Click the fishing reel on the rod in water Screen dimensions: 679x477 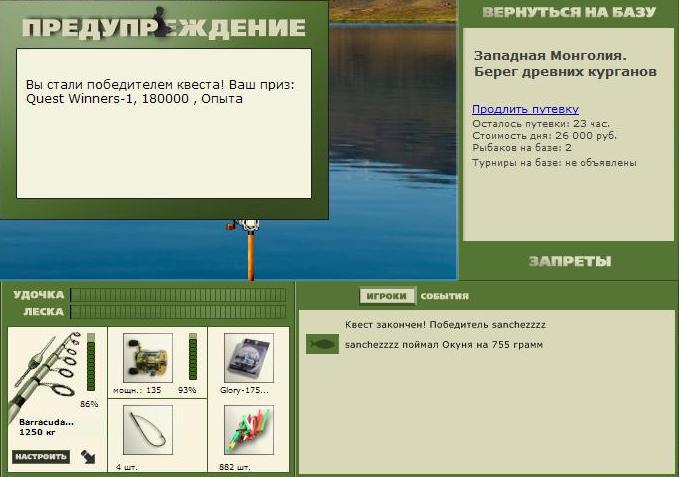(244, 225)
